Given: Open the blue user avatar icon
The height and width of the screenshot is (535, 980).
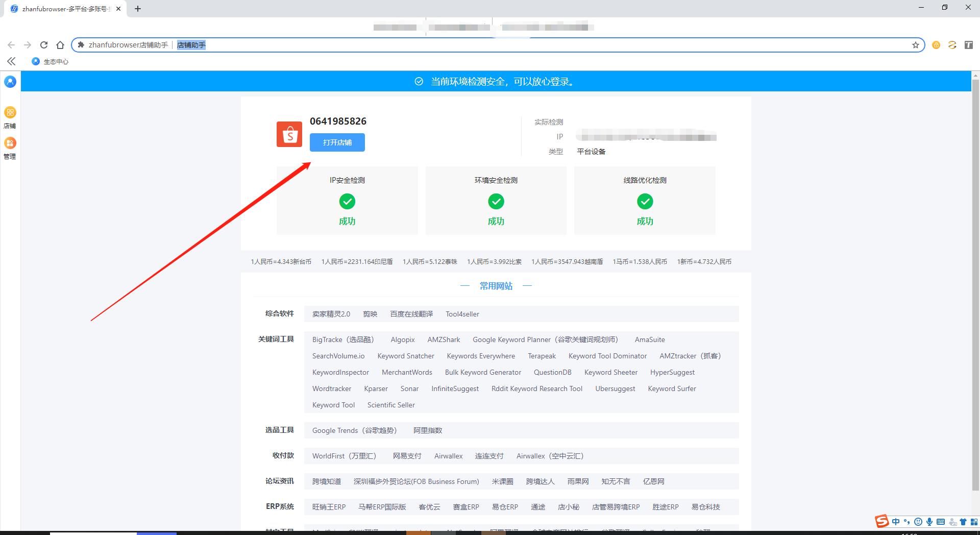Looking at the screenshot, I should pos(10,82).
